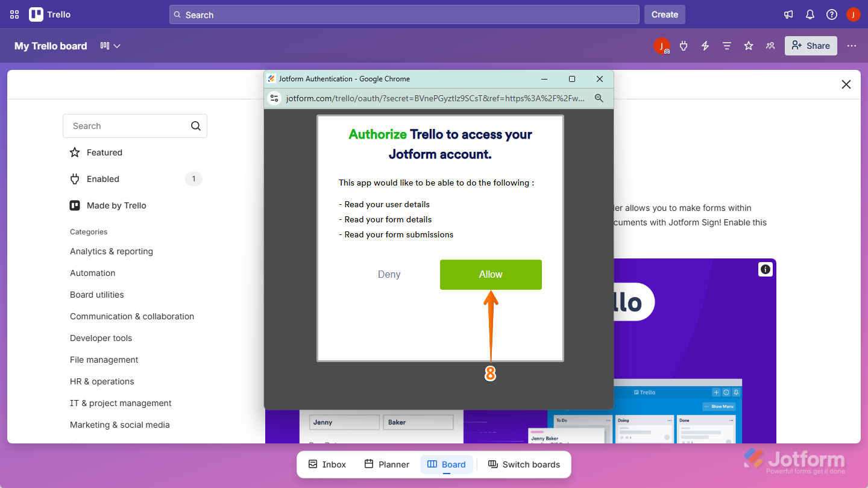
Task: Open the Inbox tab
Action: pyautogui.click(x=326, y=464)
